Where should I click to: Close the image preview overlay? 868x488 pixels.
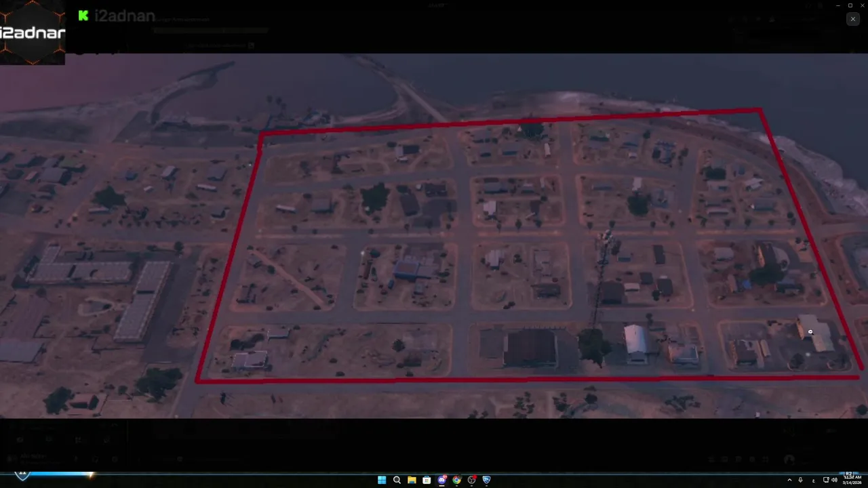[852, 20]
